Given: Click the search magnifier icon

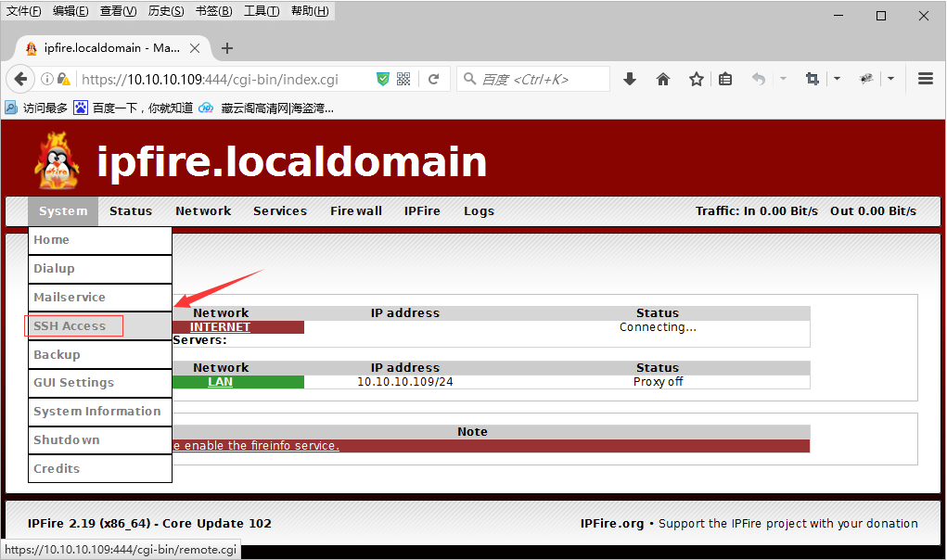Looking at the screenshot, I should 469,79.
